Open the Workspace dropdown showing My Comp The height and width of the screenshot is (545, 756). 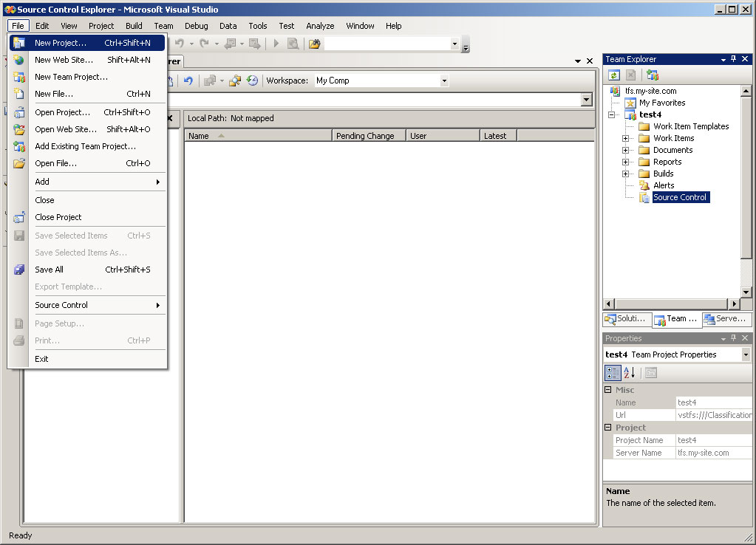(444, 81)
